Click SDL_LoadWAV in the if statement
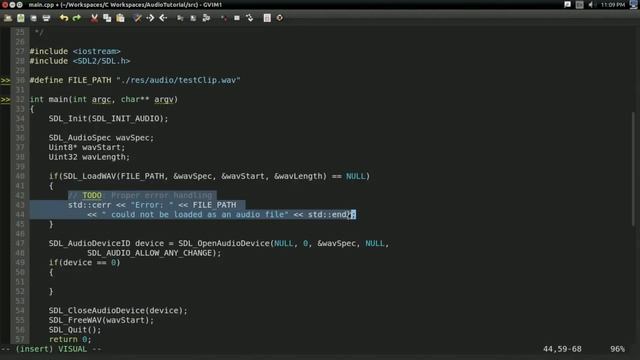 tap(89, 176)
